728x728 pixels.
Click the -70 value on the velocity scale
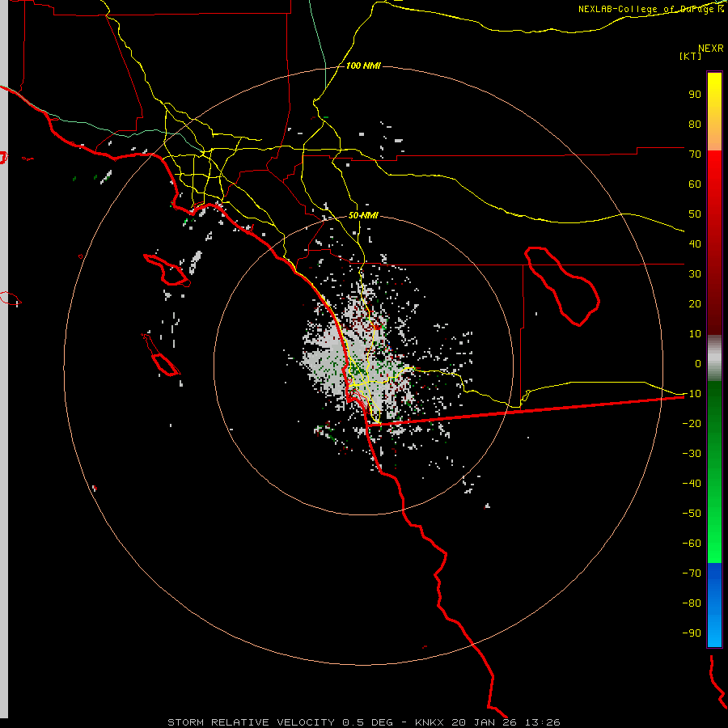click(x=692, y=574)
